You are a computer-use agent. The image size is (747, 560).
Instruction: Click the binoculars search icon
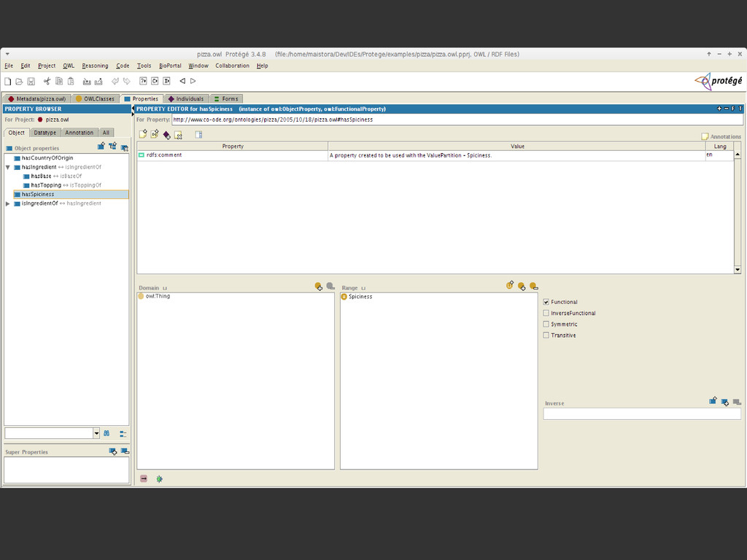pyautogui.click(x=107, y=433)
